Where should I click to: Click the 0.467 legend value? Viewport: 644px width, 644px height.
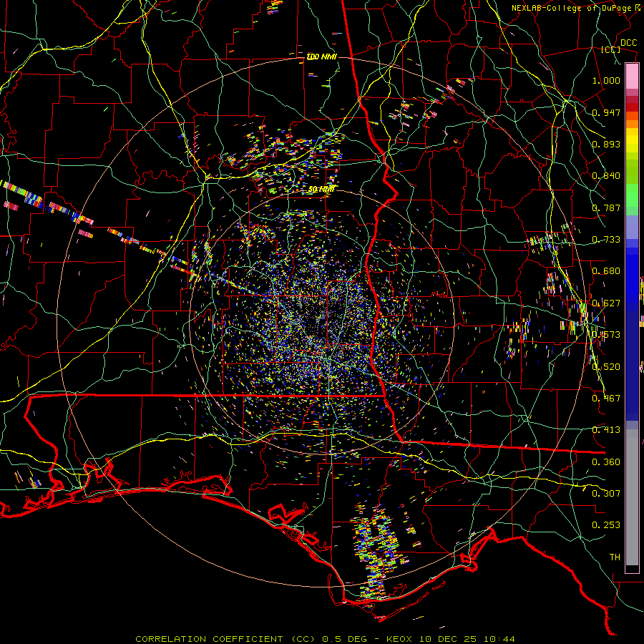pyautogui.click(x=606, y=399)
